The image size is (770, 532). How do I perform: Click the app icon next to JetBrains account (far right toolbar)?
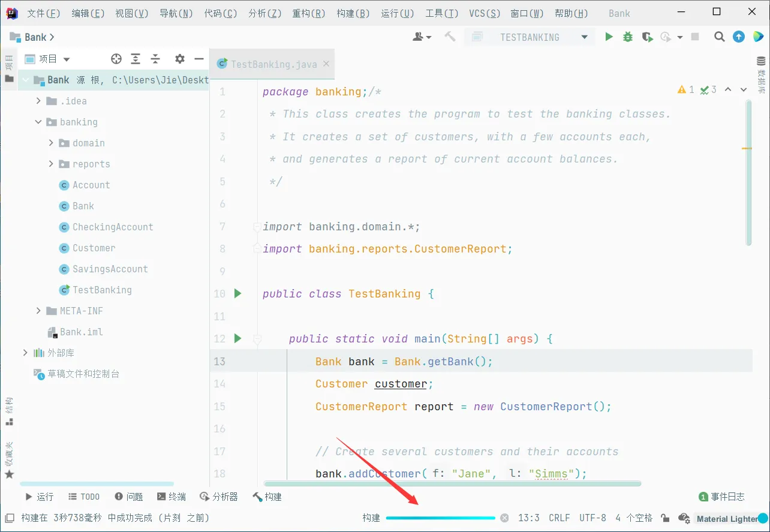point(758,37)
